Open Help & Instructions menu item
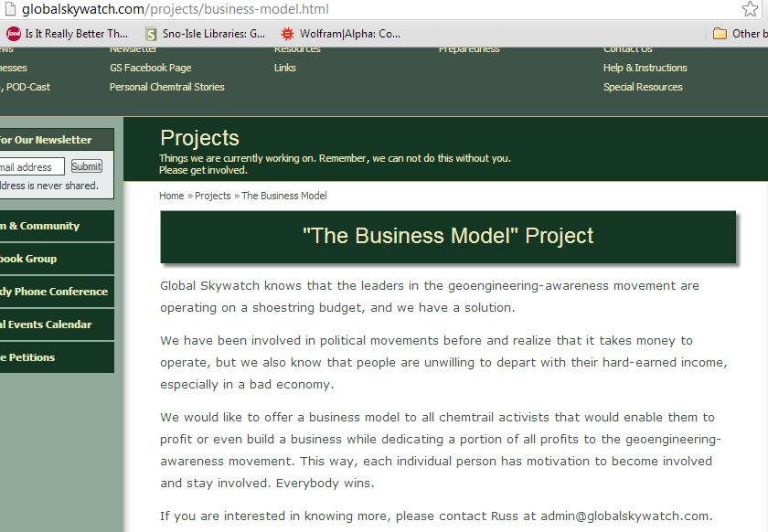Viewport: 768px width, 532px height. (645, 68)
